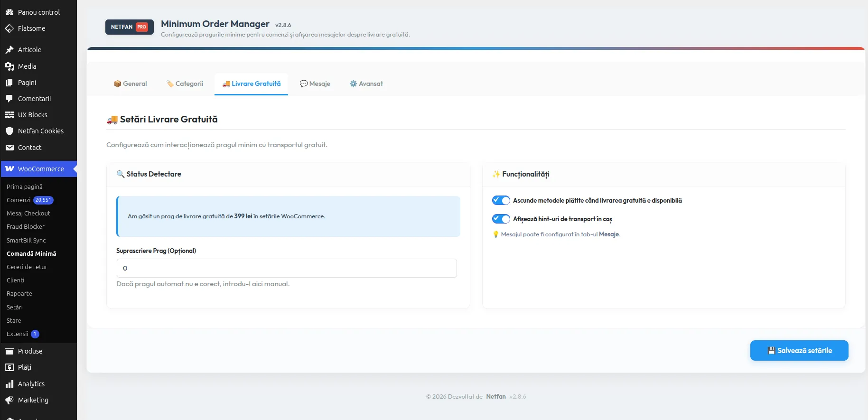Click the Articole pin icon
Screen dimensions: 868x420
[9, 50]
